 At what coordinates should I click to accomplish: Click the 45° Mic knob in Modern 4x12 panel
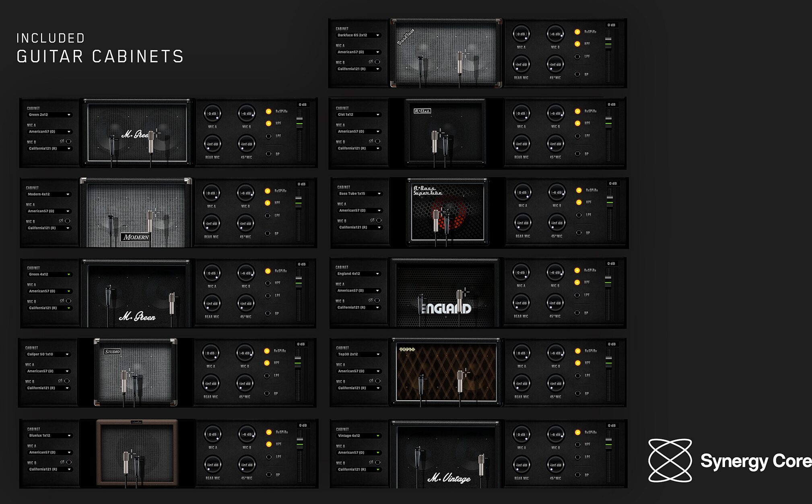245,224
